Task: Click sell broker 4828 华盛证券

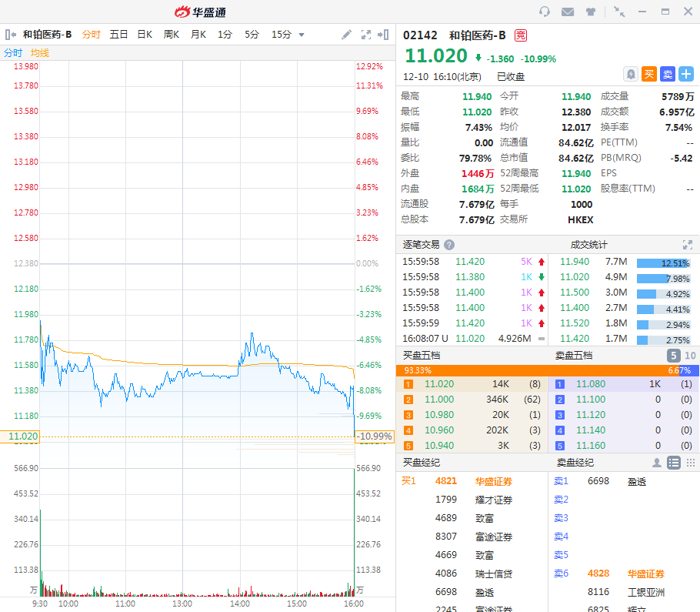Action: [626, 574]
